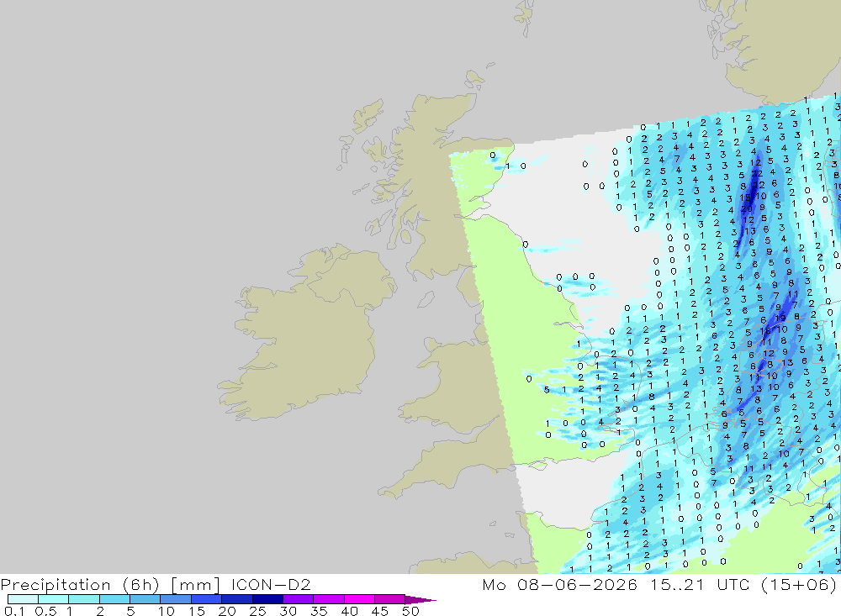Screen dimensions: 841x616
Task: Click the "50" legend label
Action: (410, 611)
